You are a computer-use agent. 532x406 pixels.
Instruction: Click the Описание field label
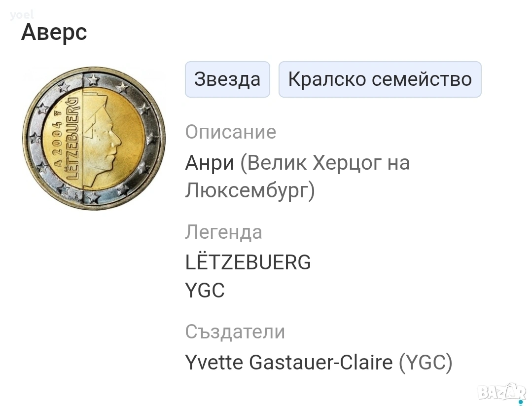click(x=230, y=132)
